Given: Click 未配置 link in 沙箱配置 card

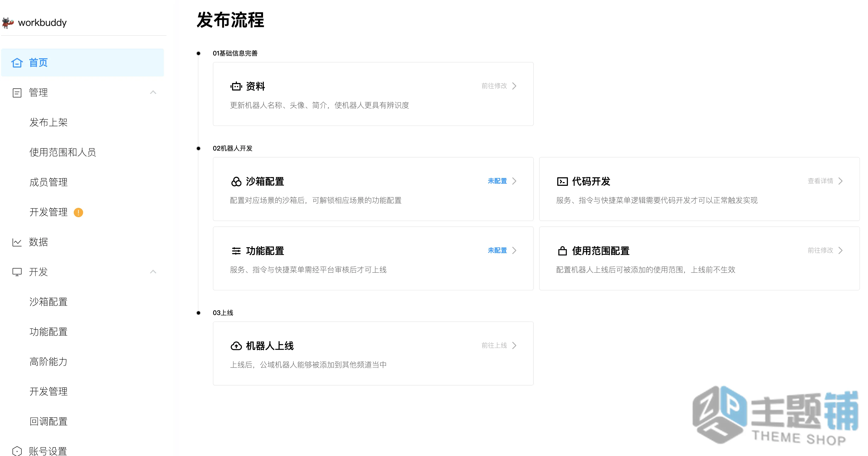Looking at the screenshot, I should pos(497,181).
